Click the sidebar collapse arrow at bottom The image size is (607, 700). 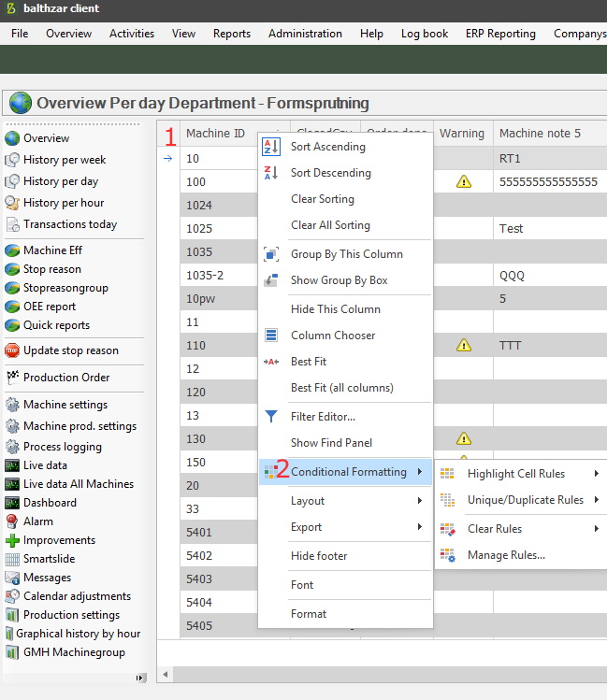(x=140, y=679)
